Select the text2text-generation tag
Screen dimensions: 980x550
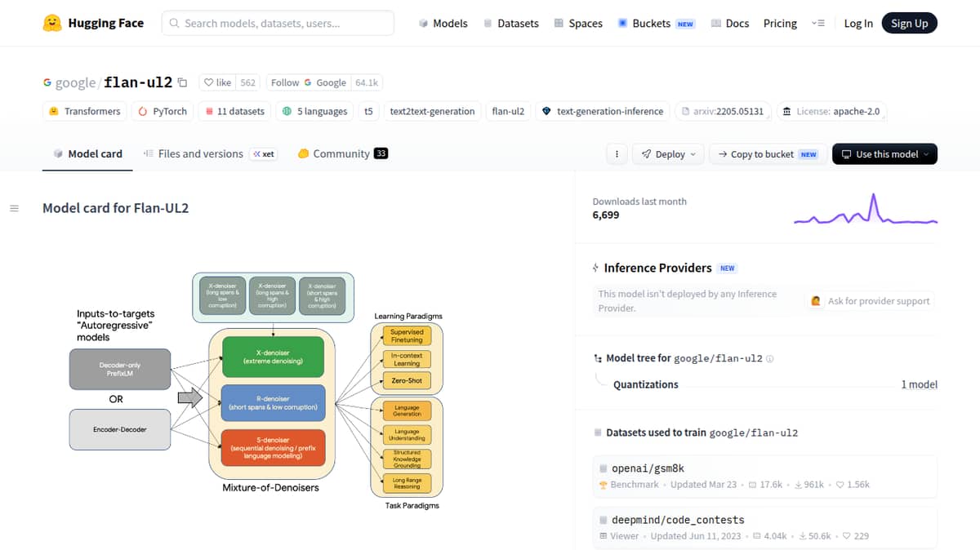click(432, 111)
